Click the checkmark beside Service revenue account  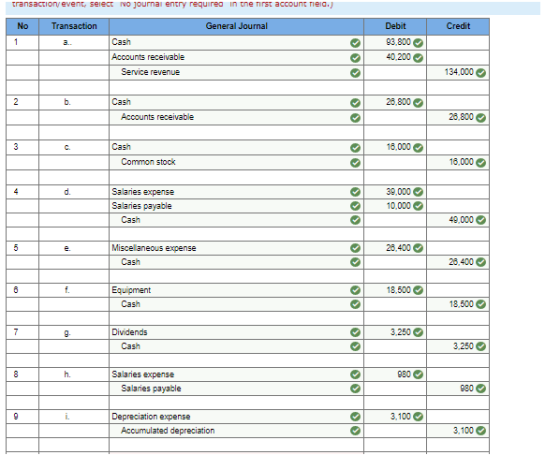click(355, 73)
